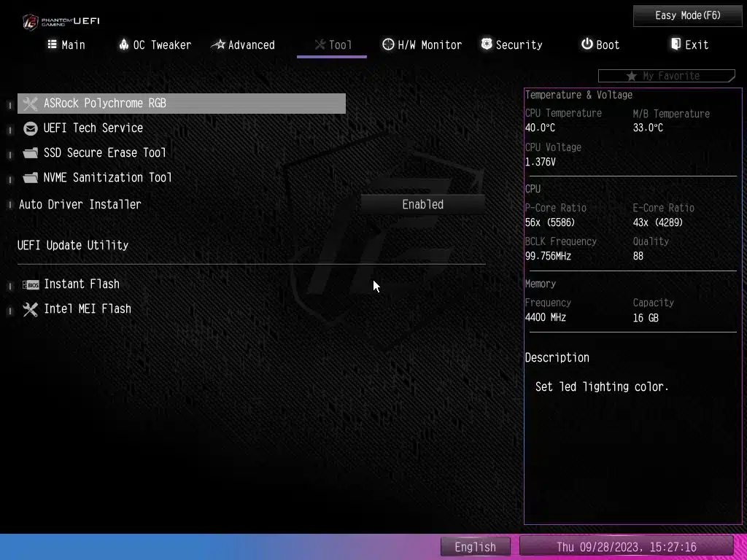Open the Boot tab
Viewport: 747px width, 560px height.
click(600, 45)
